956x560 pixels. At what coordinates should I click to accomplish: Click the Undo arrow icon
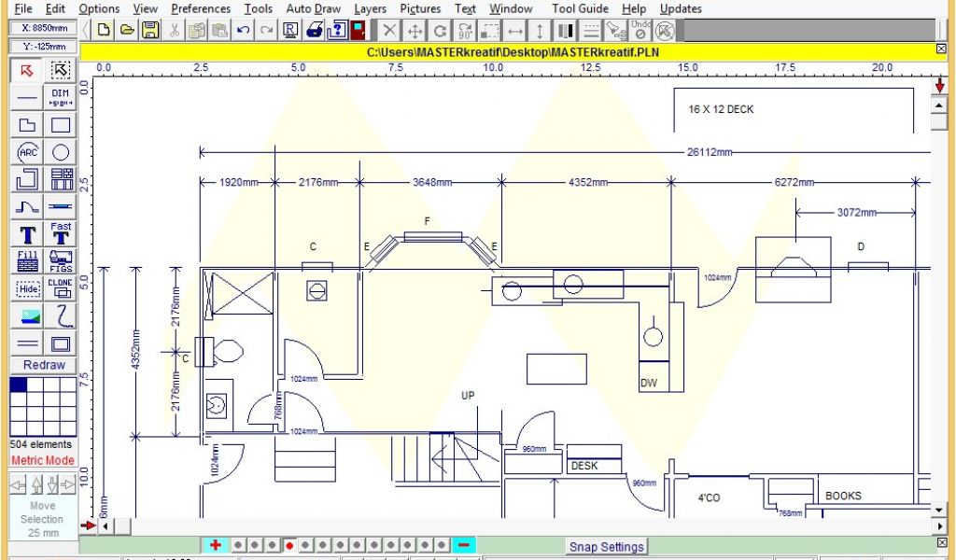(x=243, y=30)
